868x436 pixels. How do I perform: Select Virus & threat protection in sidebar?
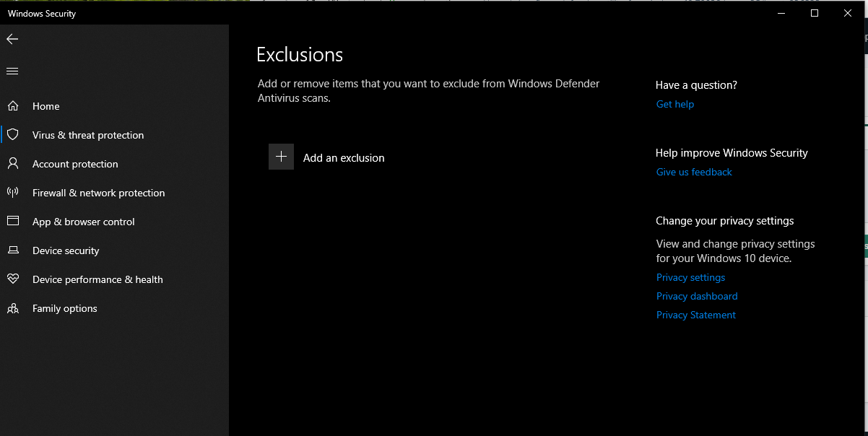(x=88, y=135)
